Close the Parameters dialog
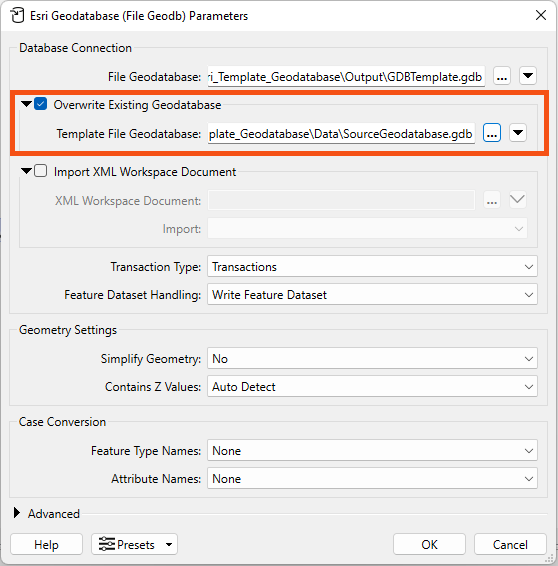This screenshot has width=558, height=566. tap(541, 15)
